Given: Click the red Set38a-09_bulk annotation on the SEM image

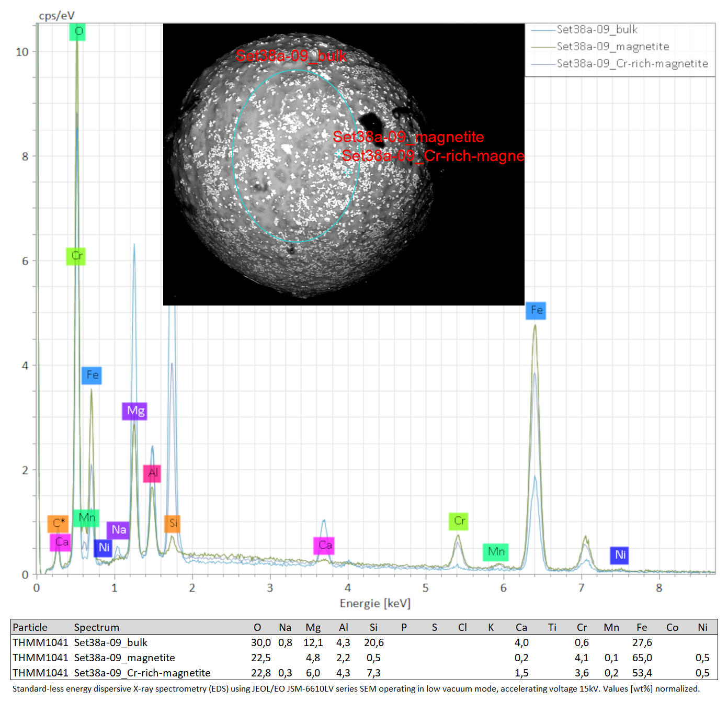Looking at the screenshot, I should click(291, 55).
